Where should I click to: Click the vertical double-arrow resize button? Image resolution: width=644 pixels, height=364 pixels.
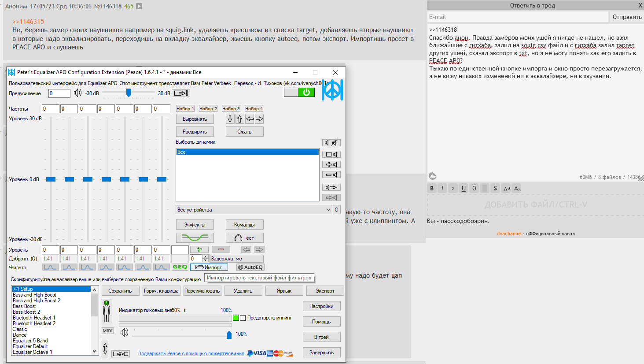[105, 349]
